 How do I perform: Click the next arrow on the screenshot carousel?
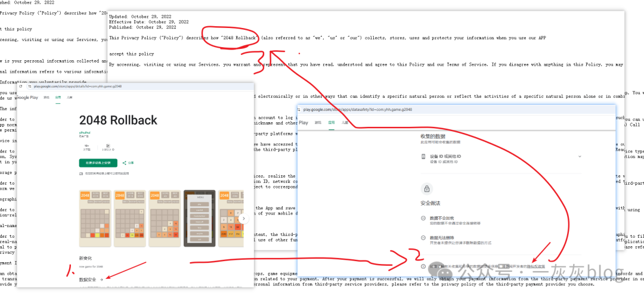click(243, 218)
